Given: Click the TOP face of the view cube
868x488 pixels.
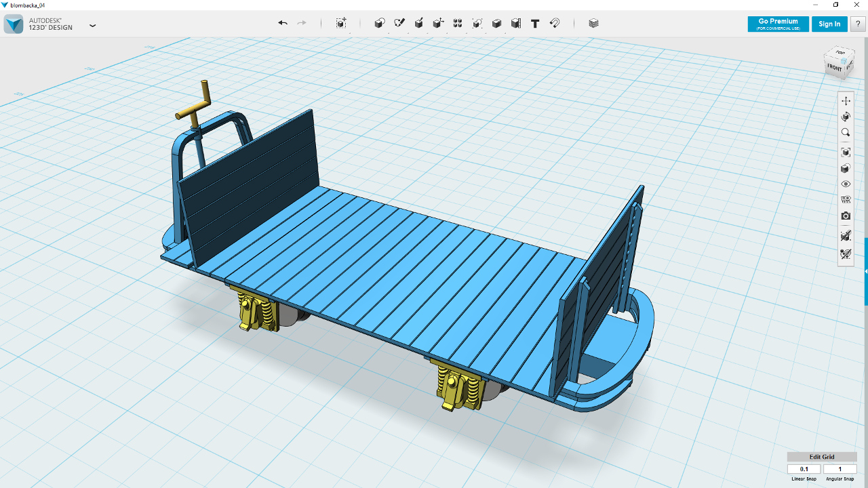Looking at the screenshot, I should [x=840, y=53].
